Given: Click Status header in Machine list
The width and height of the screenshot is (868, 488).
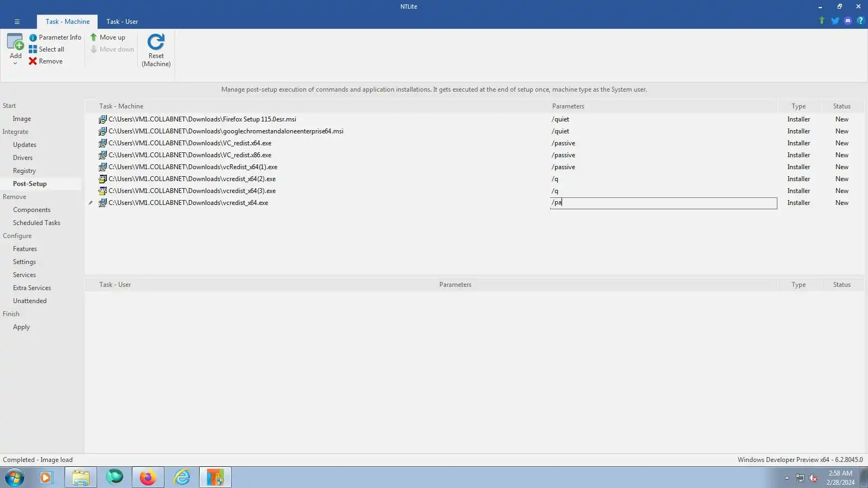Looking at the screenshot, I should pos(842,106).
